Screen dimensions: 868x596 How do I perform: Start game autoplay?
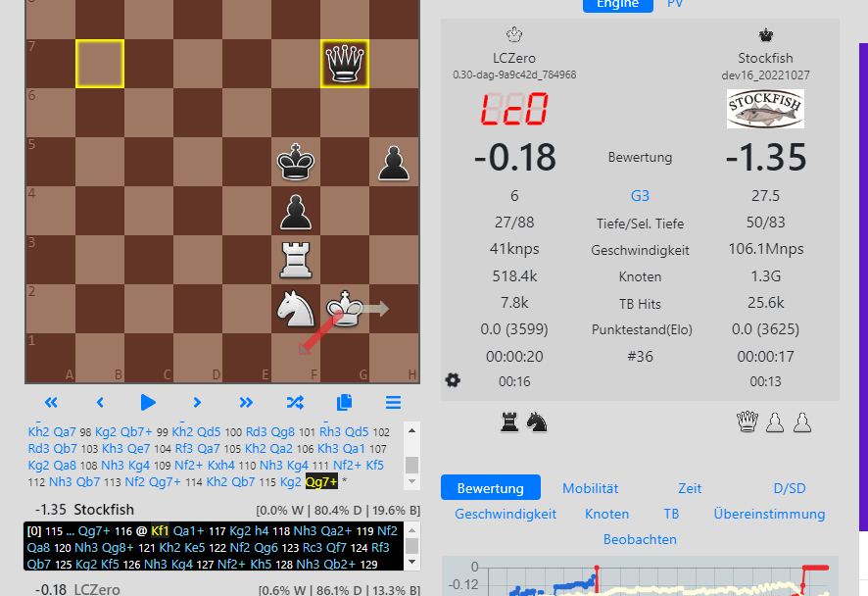(148, 402)
